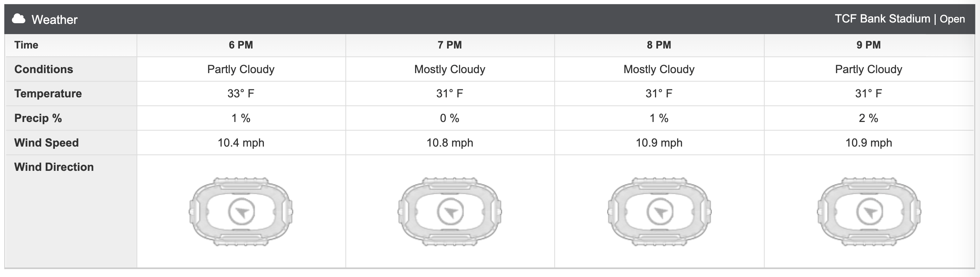
Task: Click the 7 PM column header
Action: click(x=450, y=45)
